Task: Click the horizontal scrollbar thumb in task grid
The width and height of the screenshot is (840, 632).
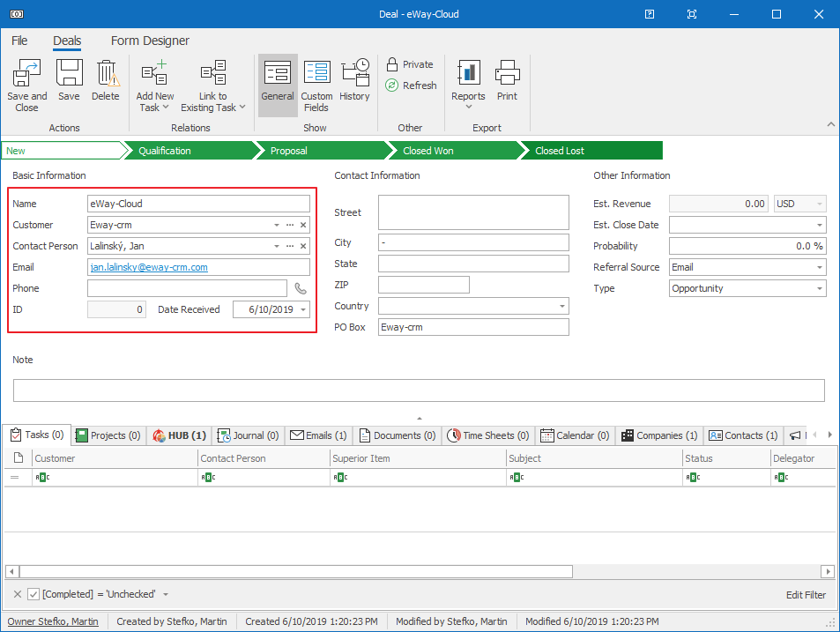Action: point(295,571)
